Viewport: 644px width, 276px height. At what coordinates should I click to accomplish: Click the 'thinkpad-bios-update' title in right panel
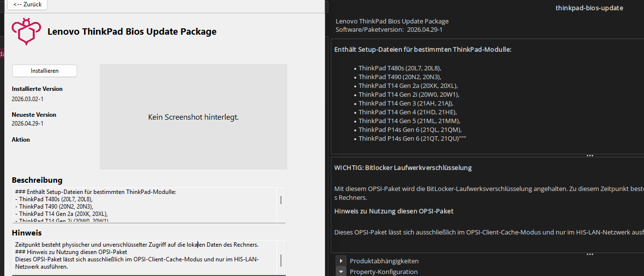(x=589, y=8)
